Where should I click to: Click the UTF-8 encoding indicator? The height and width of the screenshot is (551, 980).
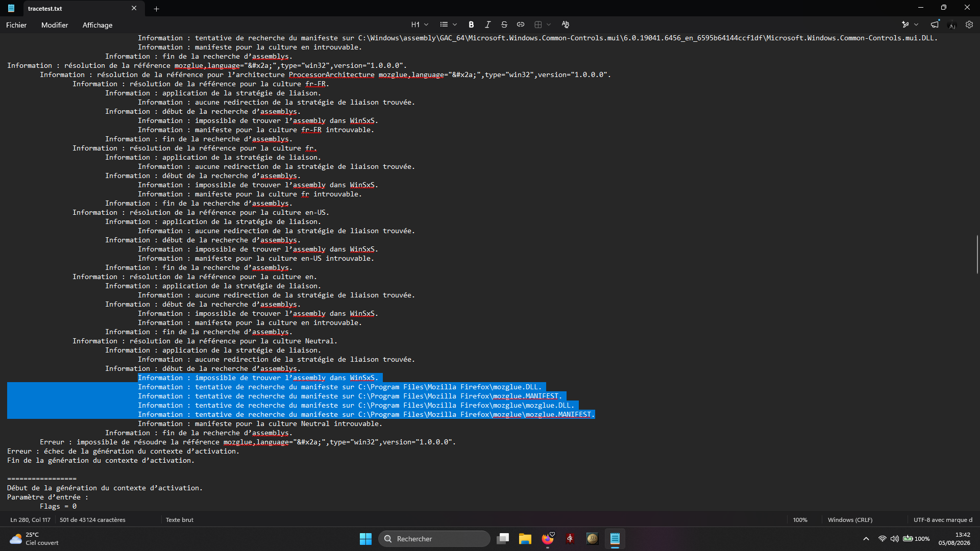coord(943,520)
